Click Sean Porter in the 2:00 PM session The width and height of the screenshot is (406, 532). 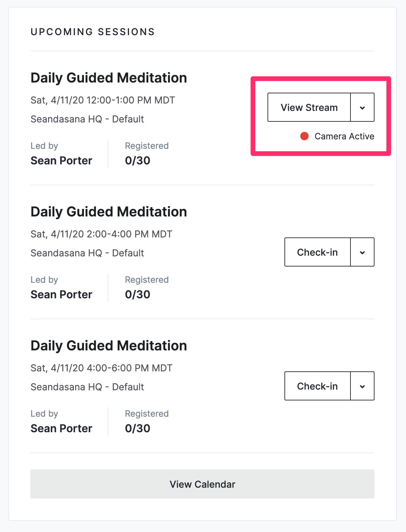(61, 294)
